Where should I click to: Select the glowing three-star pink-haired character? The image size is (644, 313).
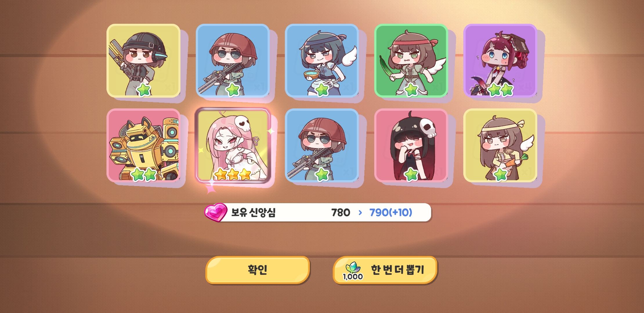tap(233, 145)
